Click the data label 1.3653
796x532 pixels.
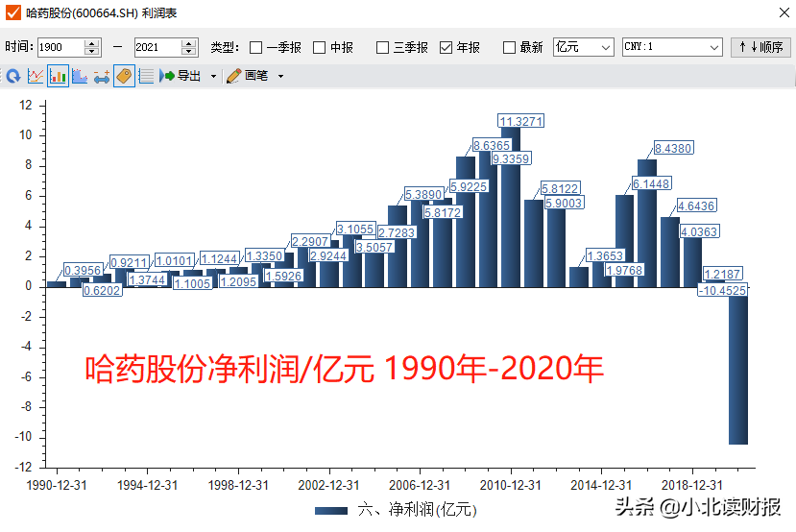pyautogui.click(x=605, y=255)
